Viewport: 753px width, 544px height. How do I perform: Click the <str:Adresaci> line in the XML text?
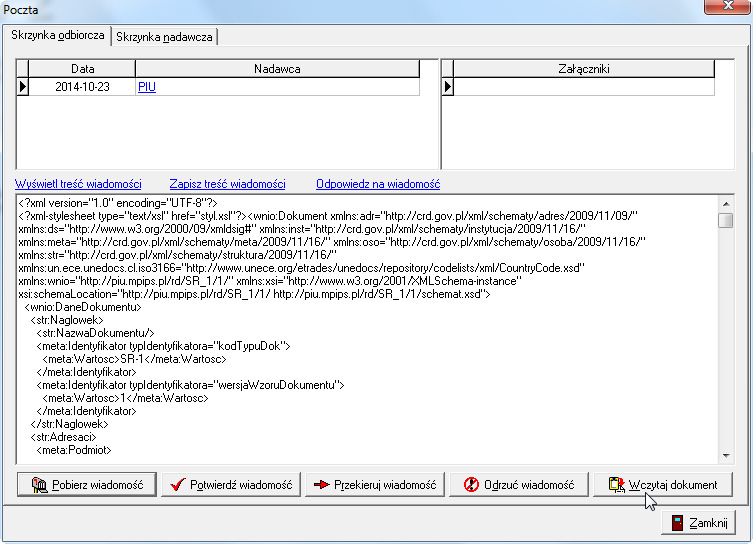click(x=63, y=437)
